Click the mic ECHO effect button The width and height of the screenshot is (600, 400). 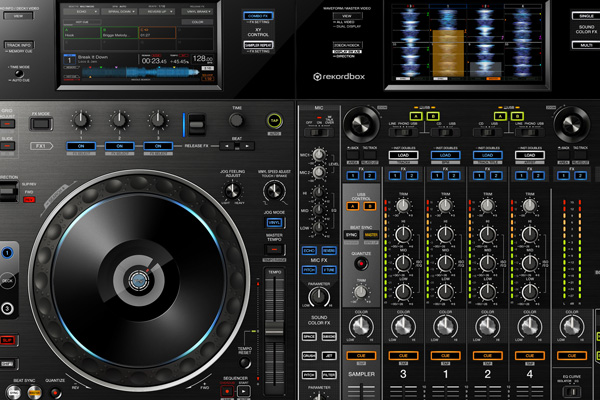pyautogui.click(x=309, y=251)
